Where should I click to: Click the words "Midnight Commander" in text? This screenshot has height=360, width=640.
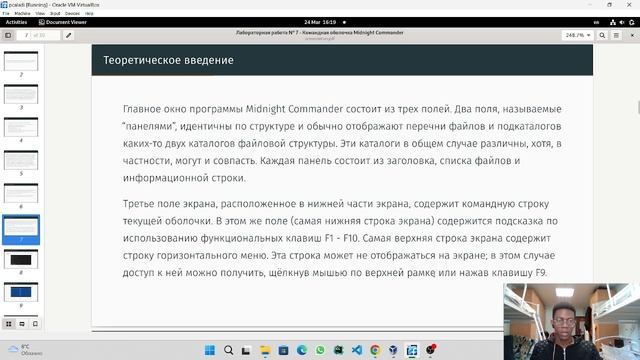294,109
